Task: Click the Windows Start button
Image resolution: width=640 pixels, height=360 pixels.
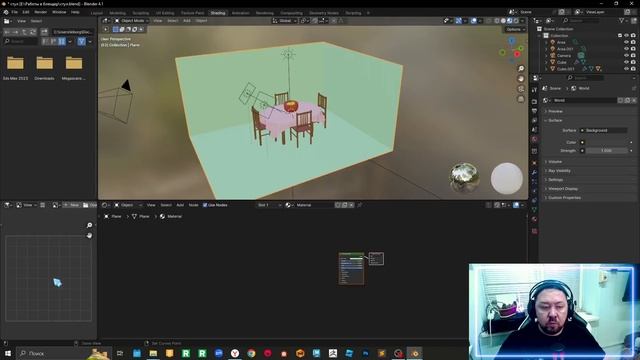Action: click(8, 353)
